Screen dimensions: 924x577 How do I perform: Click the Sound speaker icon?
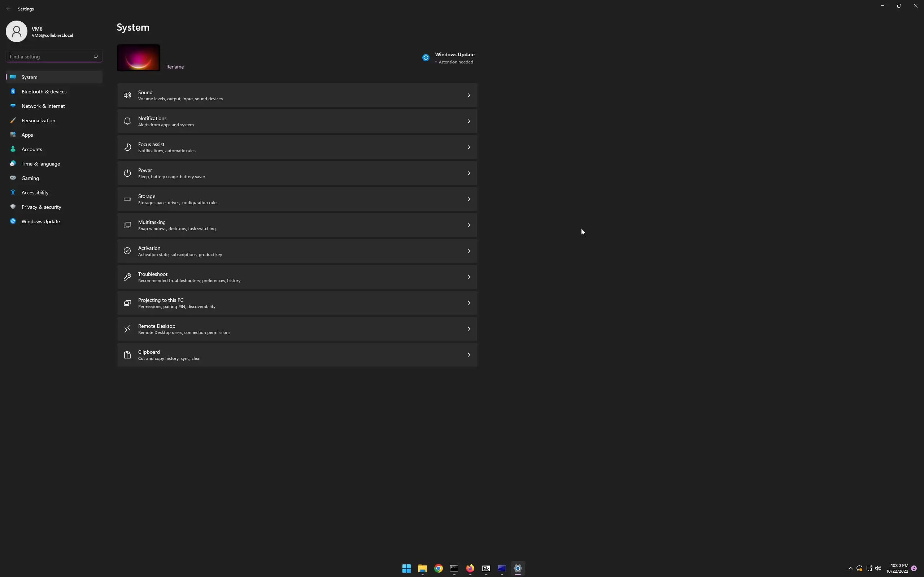tap(127, 96)
